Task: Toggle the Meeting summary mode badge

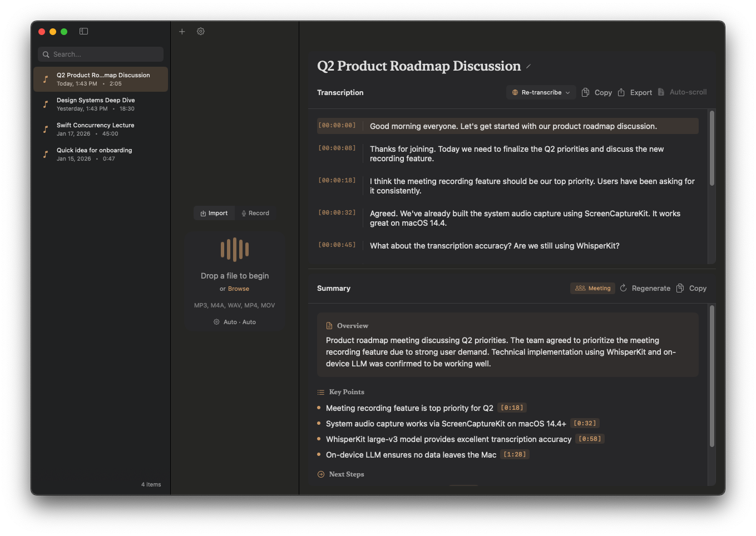Action: point(592,288)
